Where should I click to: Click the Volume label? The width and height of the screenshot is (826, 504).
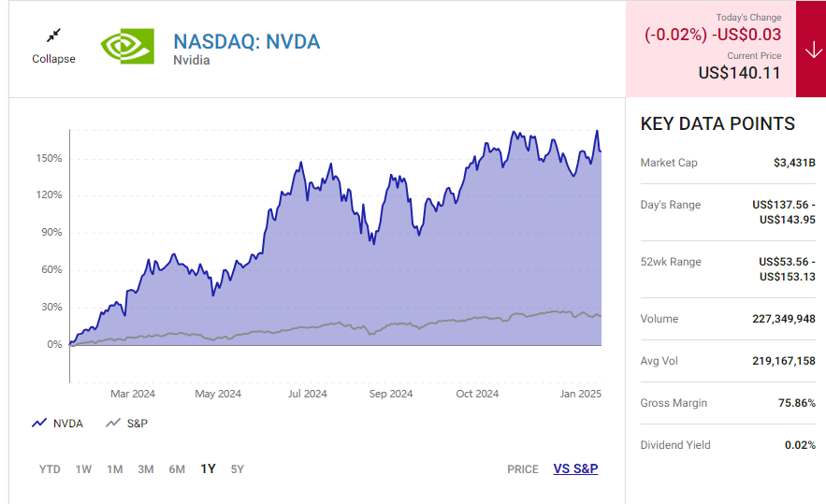[x=659, y=319]
